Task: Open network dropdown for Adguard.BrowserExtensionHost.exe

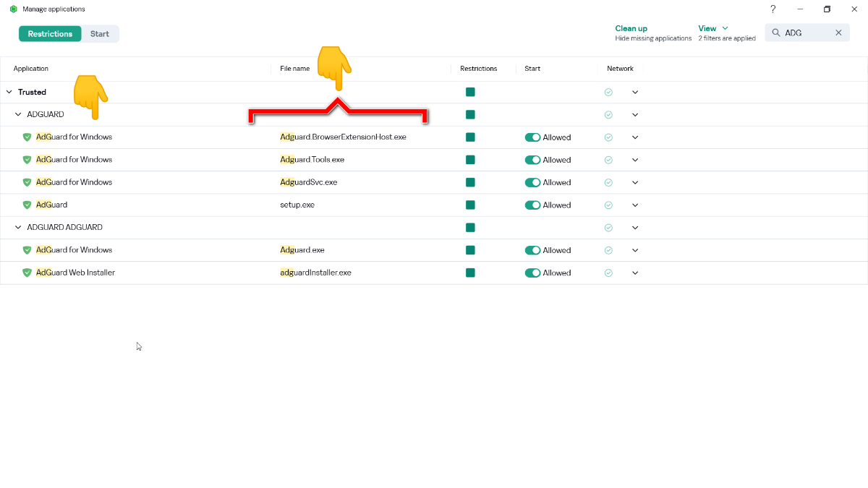Action: pos(635,137)
